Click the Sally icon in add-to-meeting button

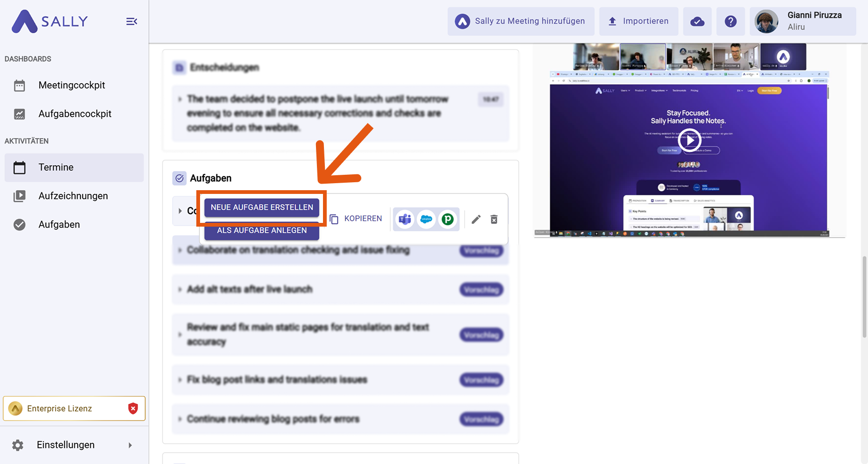(463, 21)
